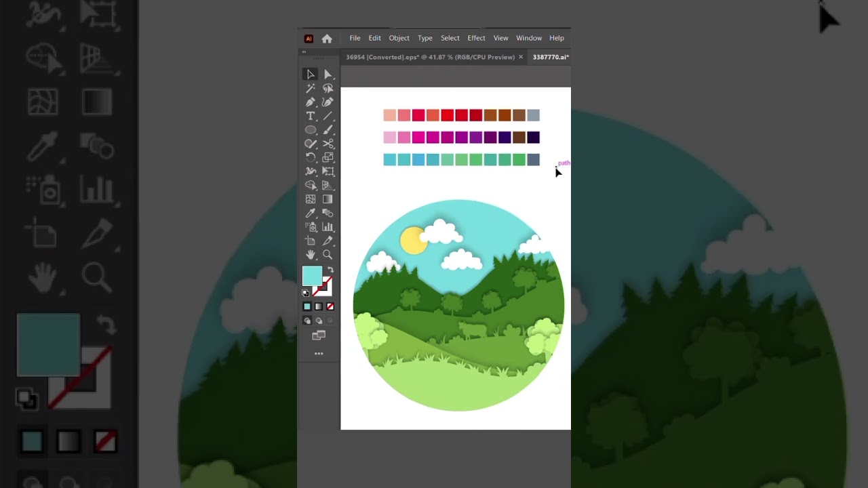Close the 36954 [Converted].eps tab
The height and width of the screenshot is (488, 868).
tap(521, 57)
